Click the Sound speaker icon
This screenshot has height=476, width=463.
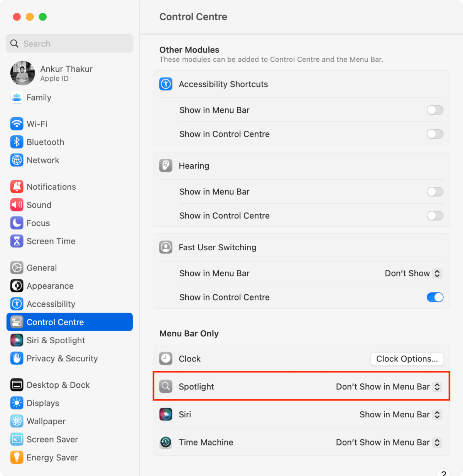[17, 205]
